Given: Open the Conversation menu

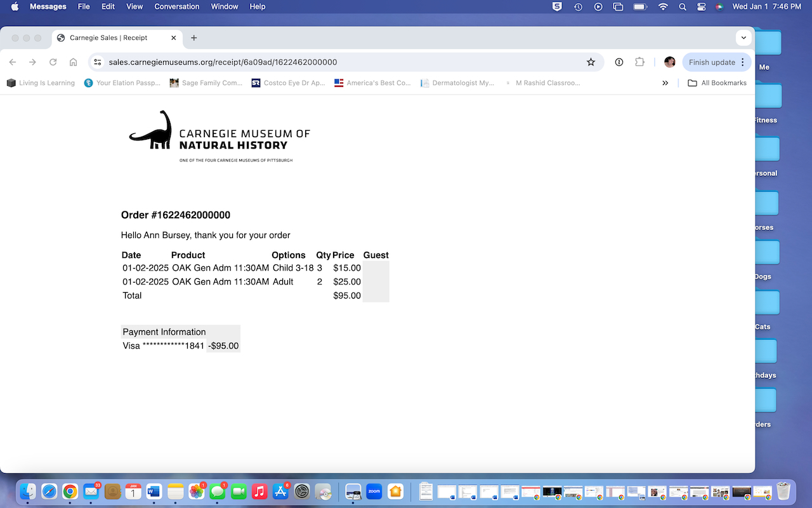Looking at the screenshot, I should pos(176,7).
